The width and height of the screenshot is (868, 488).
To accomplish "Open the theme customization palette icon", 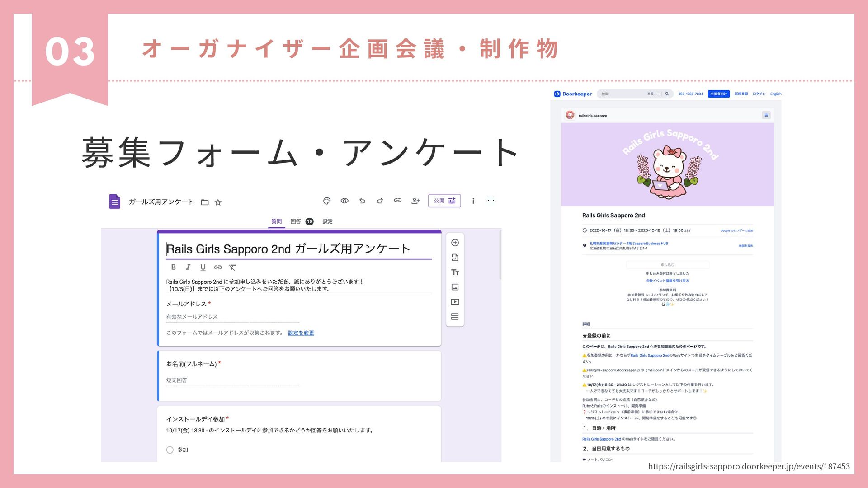I will [327, 201].
